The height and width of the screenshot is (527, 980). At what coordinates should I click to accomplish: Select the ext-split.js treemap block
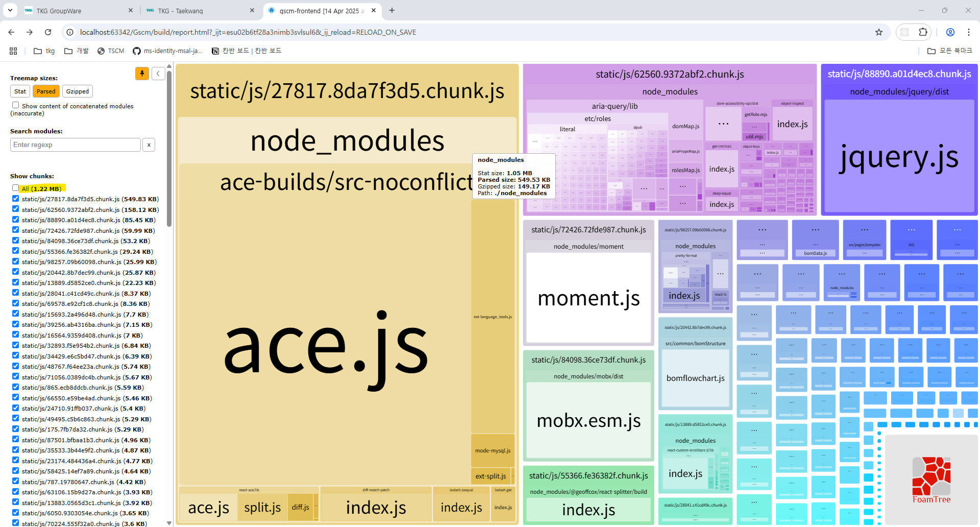491,476
